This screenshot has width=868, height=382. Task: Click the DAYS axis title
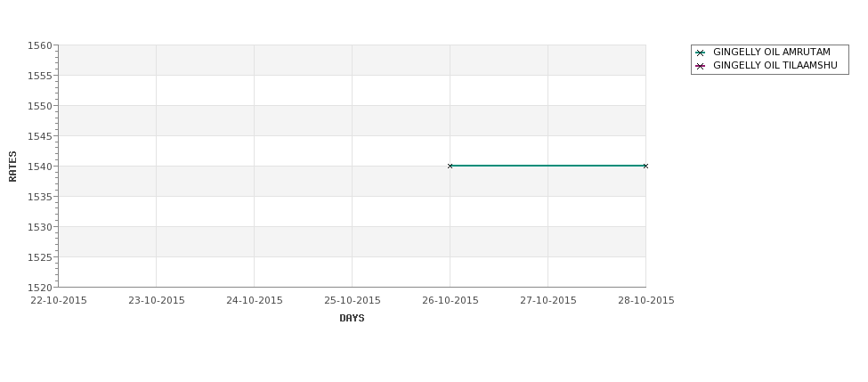pyautogui.click(x=352, y=319)
